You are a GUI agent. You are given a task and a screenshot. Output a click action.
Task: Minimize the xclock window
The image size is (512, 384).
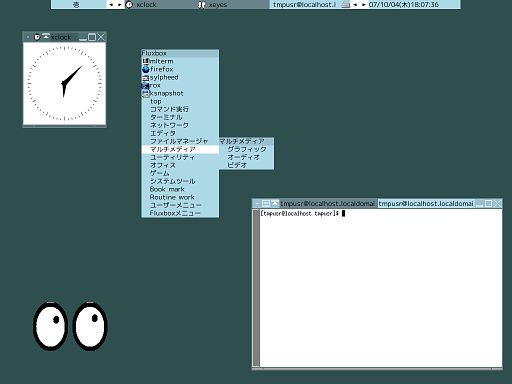pyautogui.click(x=83, y=37)
